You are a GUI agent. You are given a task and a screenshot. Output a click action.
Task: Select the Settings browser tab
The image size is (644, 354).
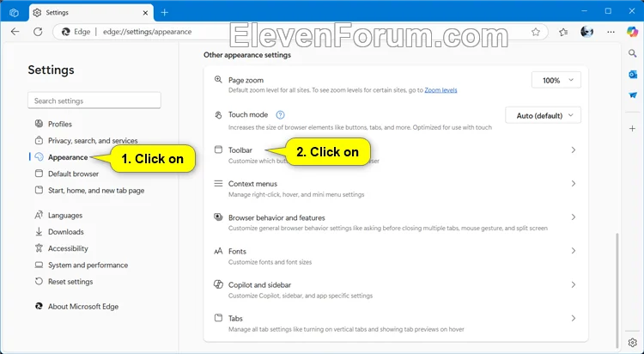(x=91, y=13)
